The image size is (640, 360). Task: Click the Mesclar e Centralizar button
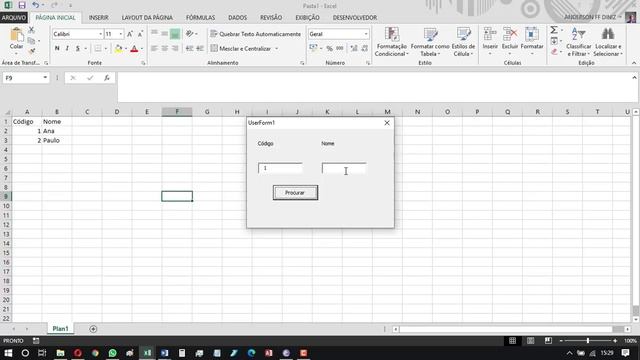pyautogui.click(x=241, y=49)
